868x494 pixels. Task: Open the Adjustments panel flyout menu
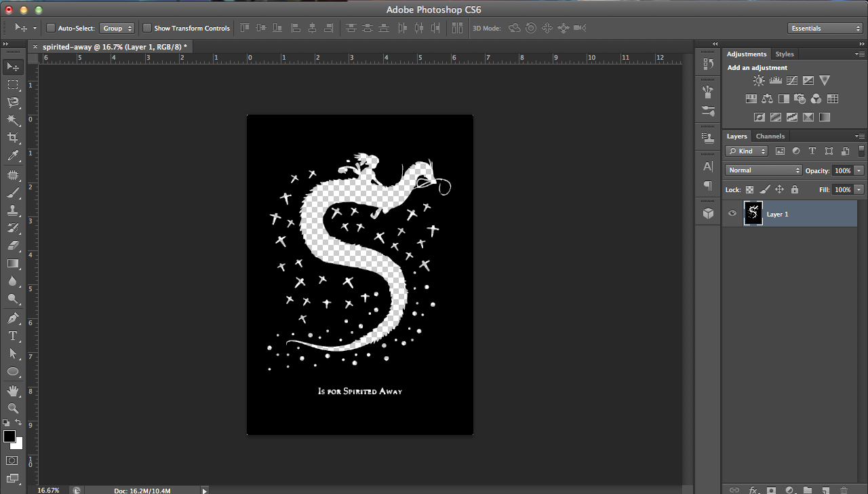tap(860, 54)
